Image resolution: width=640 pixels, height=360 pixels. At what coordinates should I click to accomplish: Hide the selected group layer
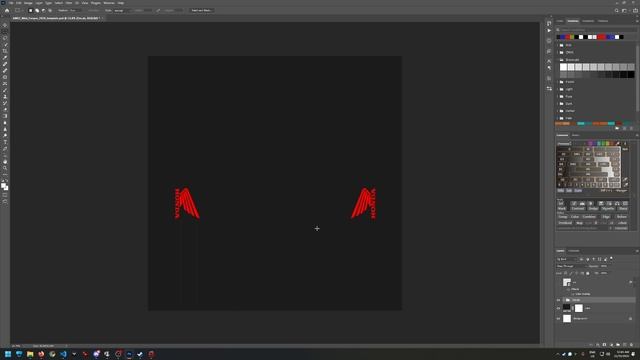tap(558, 300)
